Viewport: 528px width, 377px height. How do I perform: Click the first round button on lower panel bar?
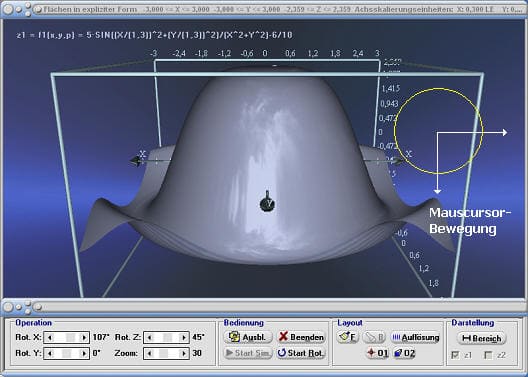pyautogui.click(x=8, y=307)
